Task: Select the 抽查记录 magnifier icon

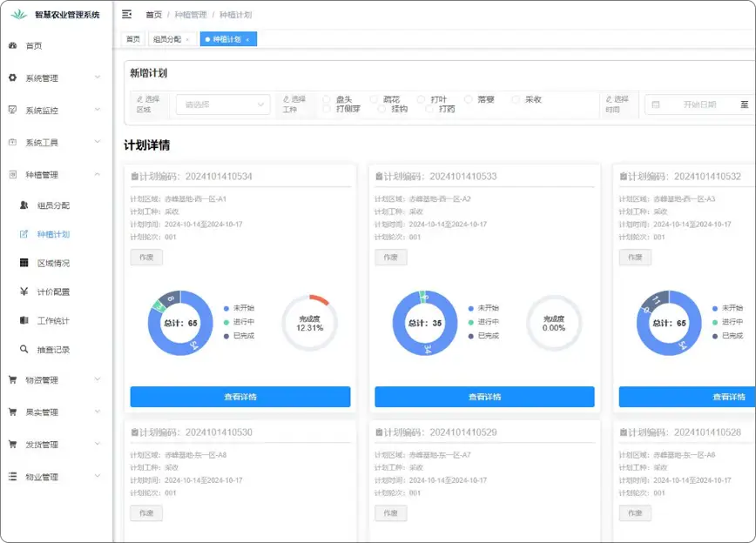Action: click(23, 348)
